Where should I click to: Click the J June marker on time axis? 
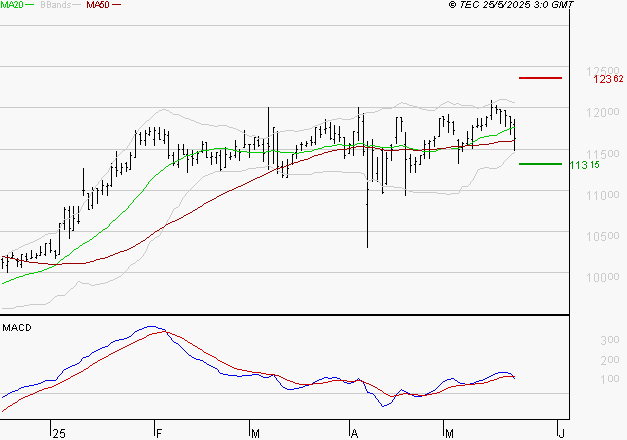point(561,434)
